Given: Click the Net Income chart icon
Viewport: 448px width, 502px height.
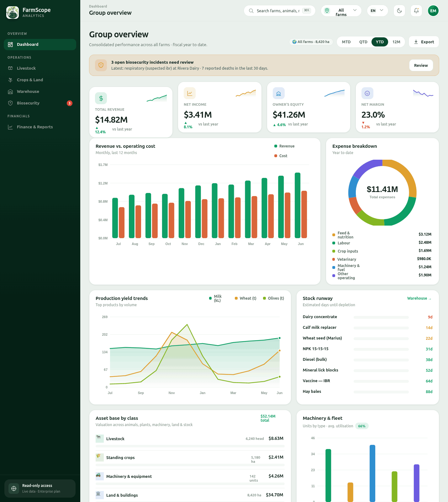Looking at the screenshot, I should [190, 93].
